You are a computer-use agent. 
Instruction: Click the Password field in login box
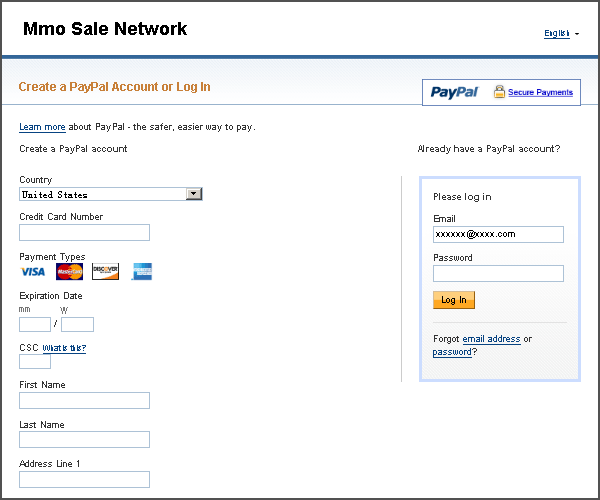498,274
